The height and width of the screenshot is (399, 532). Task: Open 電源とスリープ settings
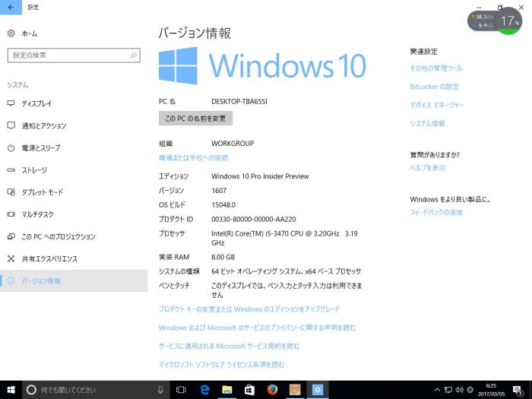click(40, 147)
